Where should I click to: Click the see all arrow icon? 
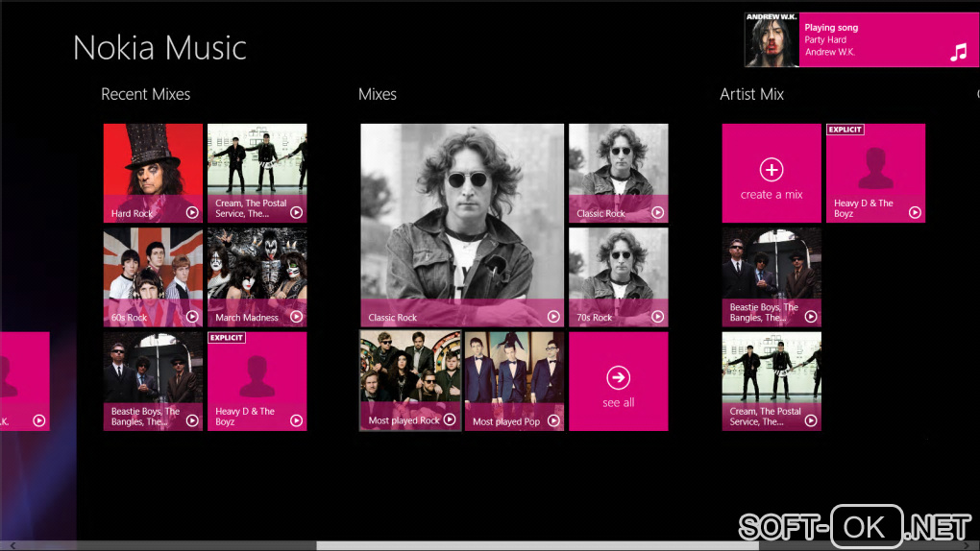point(618,377)
